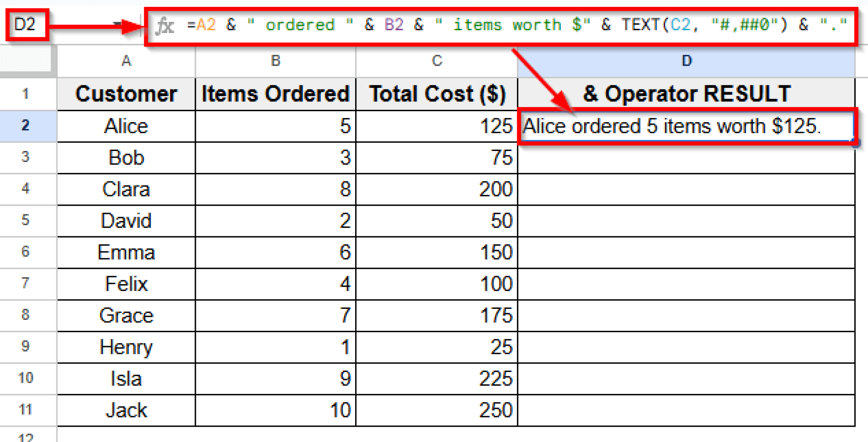Click the empty result cell next to Bob
This screenshot has height=442, width=868.
point(687,157)
